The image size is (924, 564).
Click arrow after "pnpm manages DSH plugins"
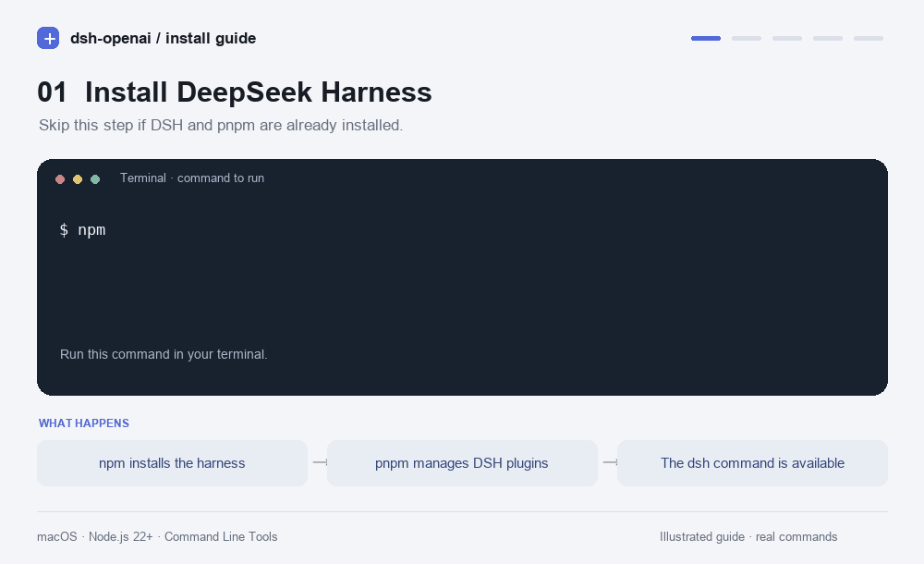610,462
